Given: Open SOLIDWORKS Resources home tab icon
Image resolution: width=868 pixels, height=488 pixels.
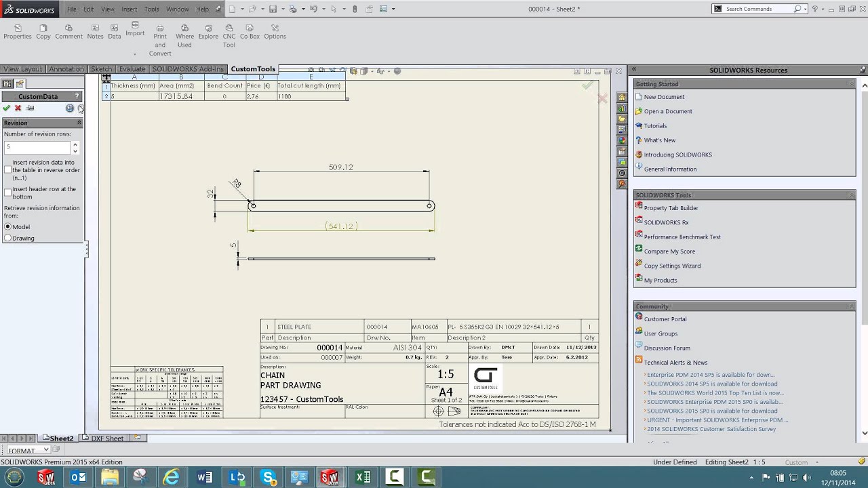Looking at the screenshot, I should click(622, 98).
